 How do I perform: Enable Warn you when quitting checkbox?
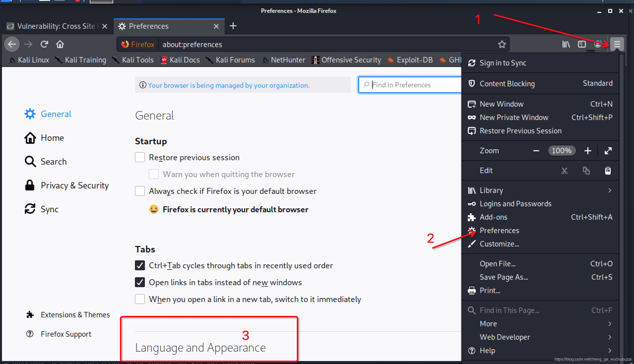154,174
